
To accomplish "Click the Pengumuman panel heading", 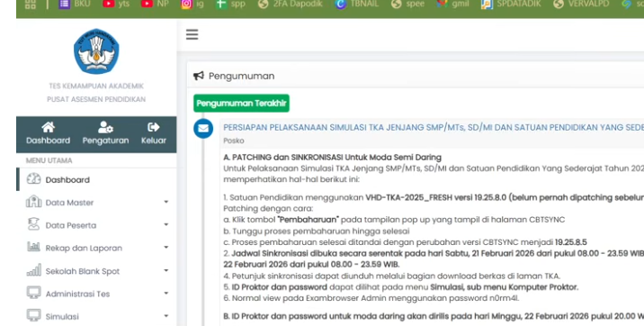I will tap(241, 76).
